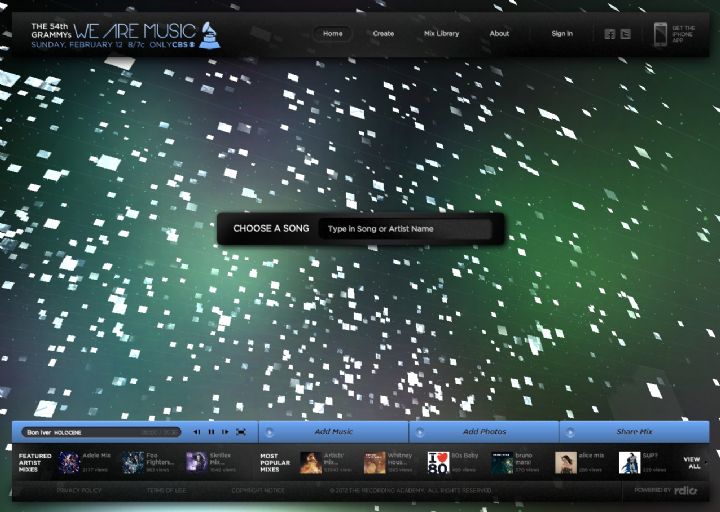Open the SUP? mix thumbnail
This screenshot has height=512, width=720.
pyautogui.click(x=630, y=463)
